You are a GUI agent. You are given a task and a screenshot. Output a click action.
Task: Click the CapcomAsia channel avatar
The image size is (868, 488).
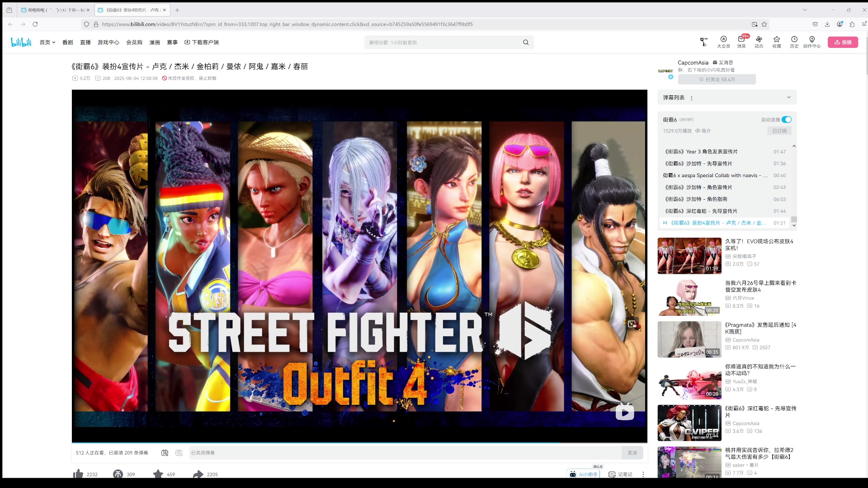coord(665,71)
